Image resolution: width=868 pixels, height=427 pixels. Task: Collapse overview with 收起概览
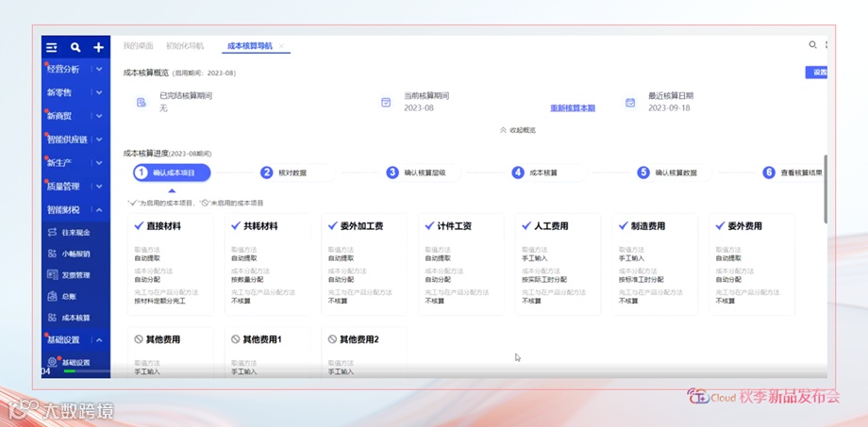518,130
